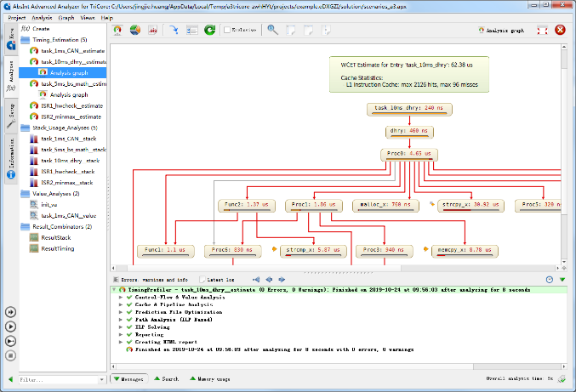Switch to the Analyses sidebar tab
The width and height of the screenshot is (576, 392).
11,77
